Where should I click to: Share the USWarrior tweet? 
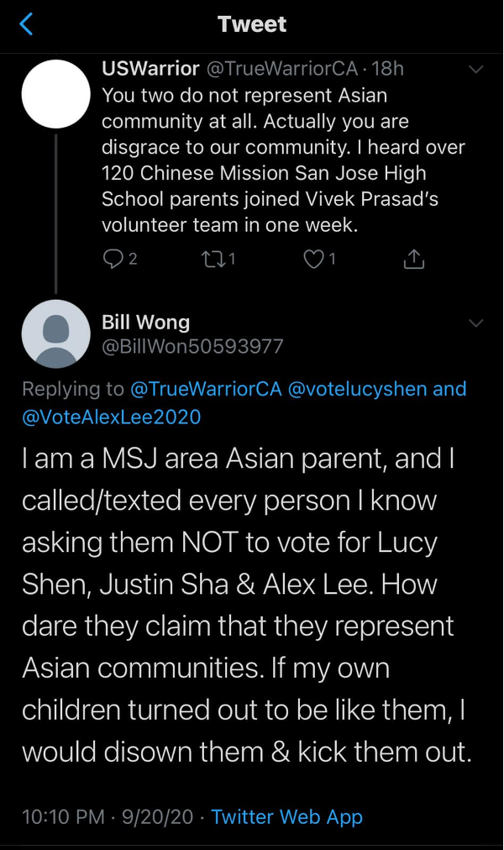coord(413,260)
